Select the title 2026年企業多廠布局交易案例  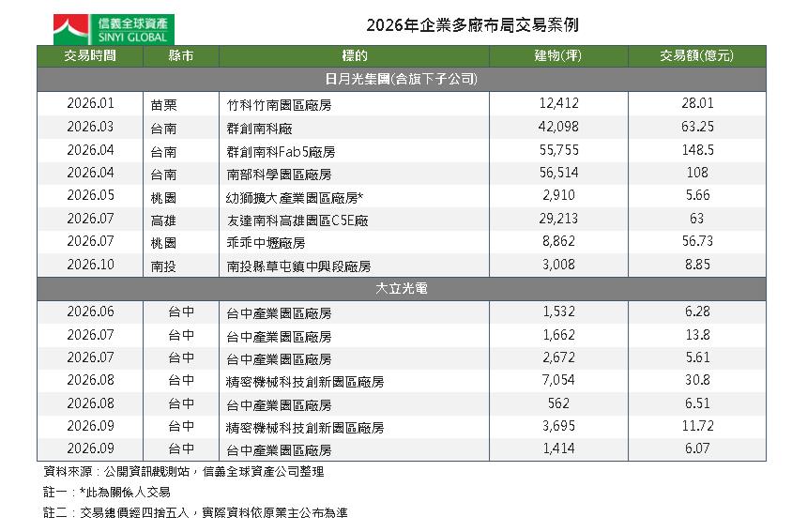472,25
